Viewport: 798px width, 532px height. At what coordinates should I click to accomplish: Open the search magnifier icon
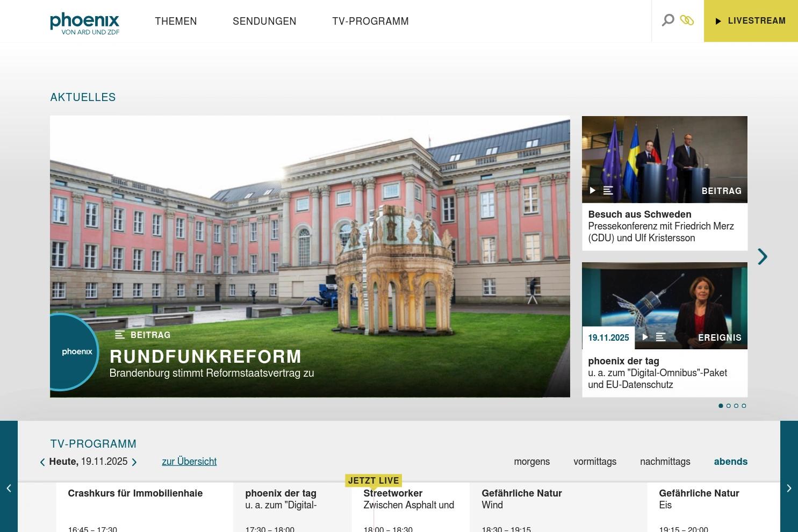point(668,20)
